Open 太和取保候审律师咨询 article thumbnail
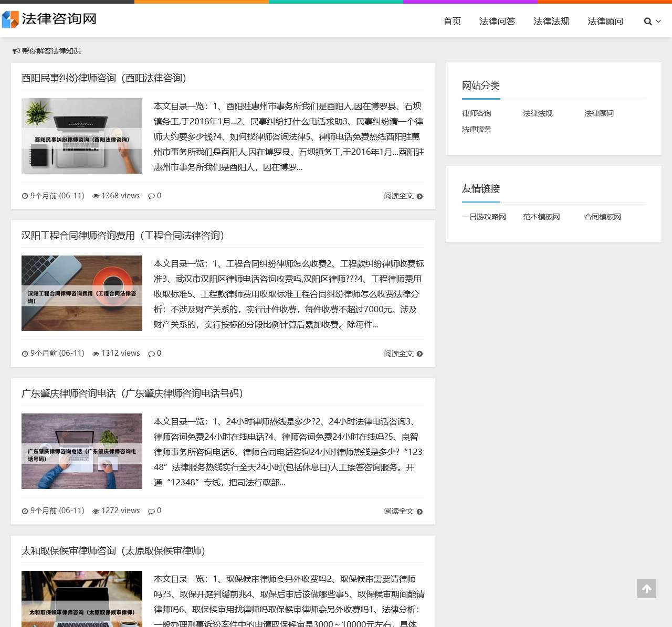The image size is (672, 627). [82, 599]
